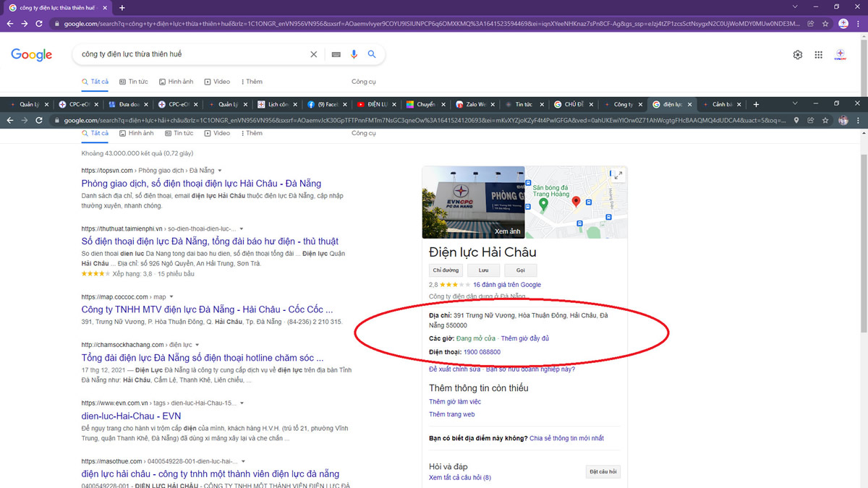The height and width of the screenshot is (488, 868).
Task: Expand the map in knowledge panel
Action: pos(618,175)
